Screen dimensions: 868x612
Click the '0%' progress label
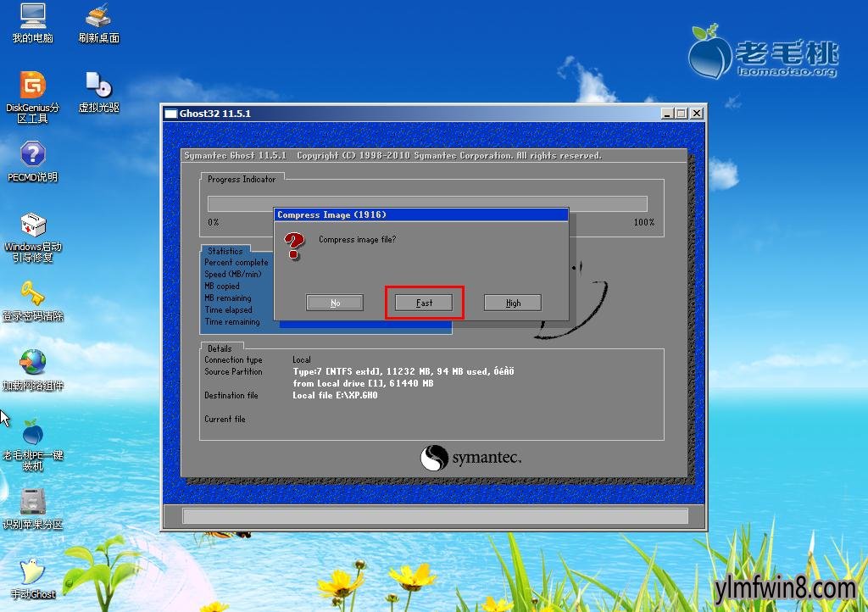213,222
